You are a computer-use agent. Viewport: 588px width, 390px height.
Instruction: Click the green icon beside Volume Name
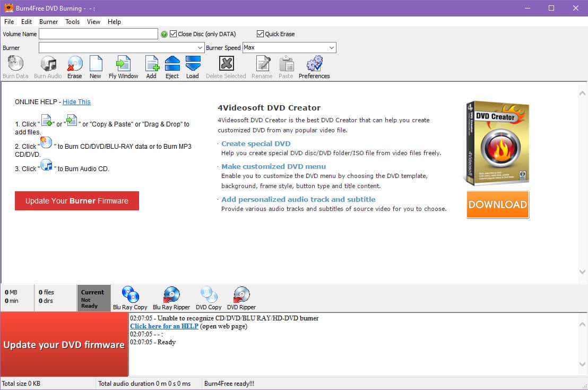tap(164, 34)
